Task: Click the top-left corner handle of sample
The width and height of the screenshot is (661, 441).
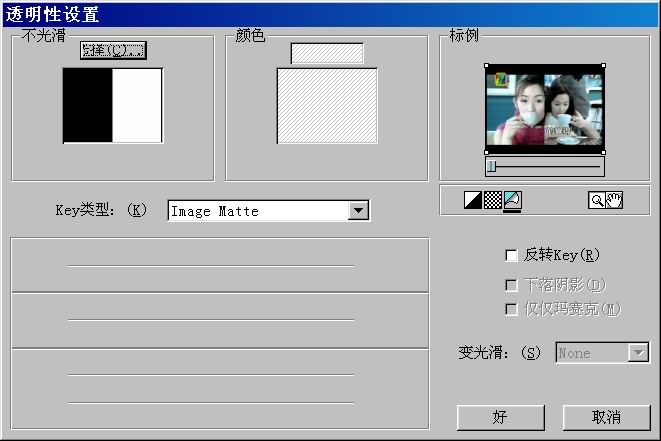Action: click(486, 66)
